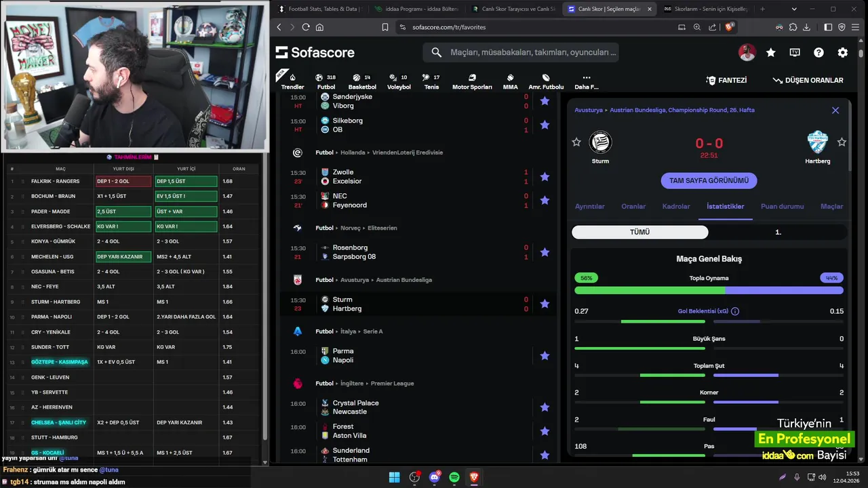
Task: Open Discord from the taskbar
Action: [435, 477]
